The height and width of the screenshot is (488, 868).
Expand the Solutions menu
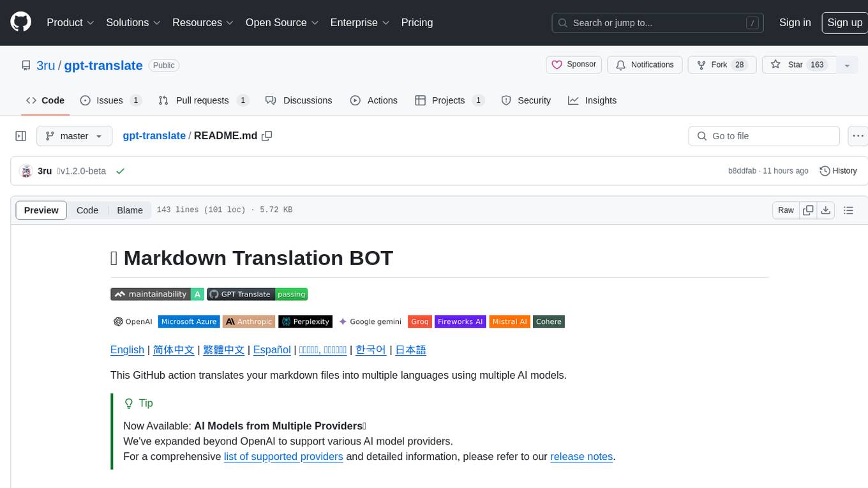(x=133, y=22)
